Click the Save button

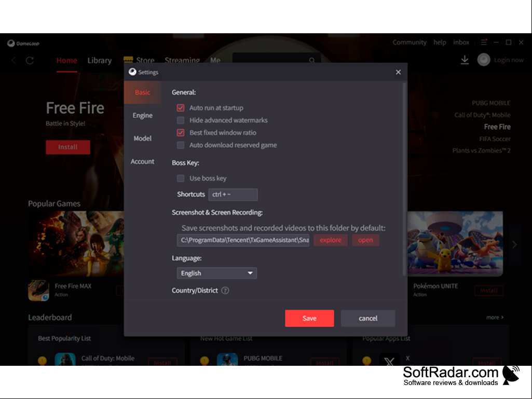pos(309,318)
